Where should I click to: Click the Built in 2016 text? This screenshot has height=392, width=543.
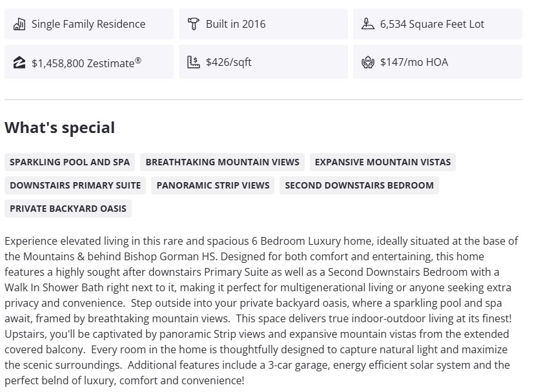236,25
